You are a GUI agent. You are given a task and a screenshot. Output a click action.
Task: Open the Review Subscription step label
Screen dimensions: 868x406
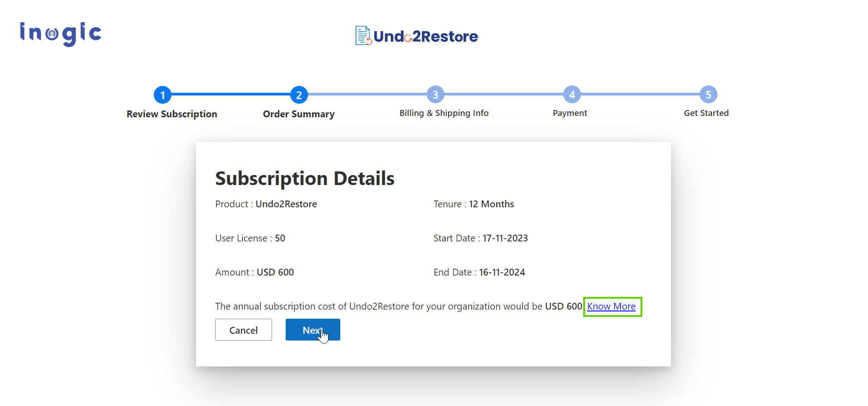[172, 114]
